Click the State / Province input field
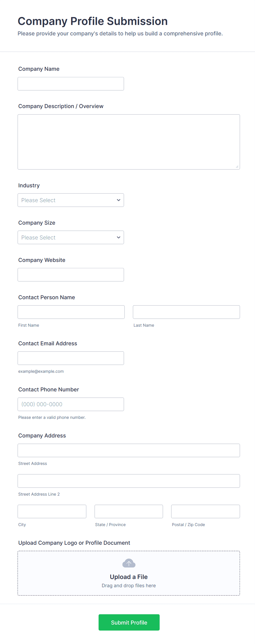The image size is (255, 644). (x=129, y=511)
